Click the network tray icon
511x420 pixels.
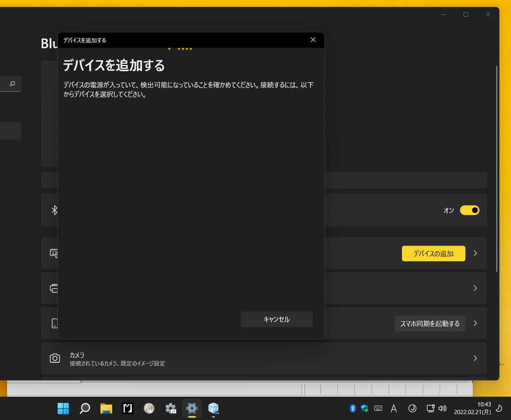[x=430, y=408]
